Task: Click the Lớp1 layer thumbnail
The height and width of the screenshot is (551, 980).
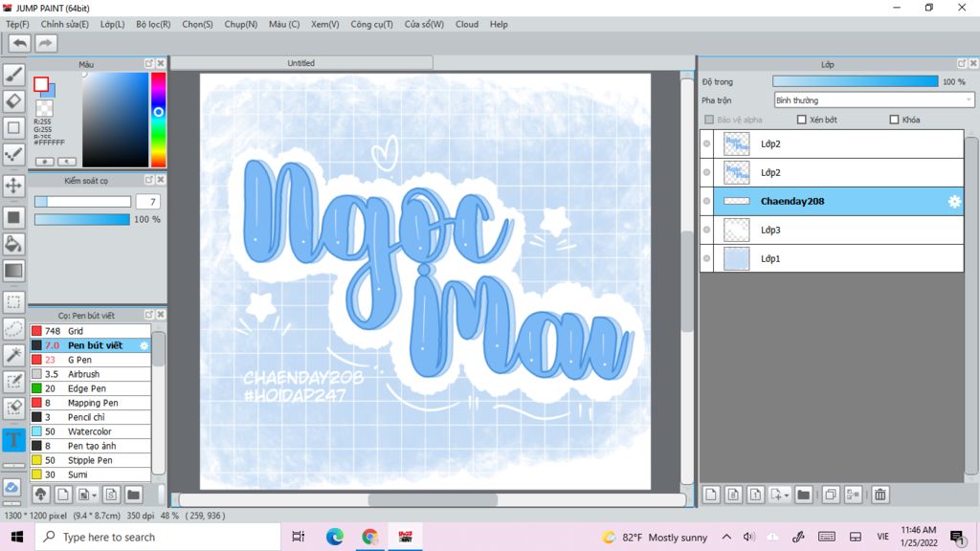Action: (x=736, y=258)
